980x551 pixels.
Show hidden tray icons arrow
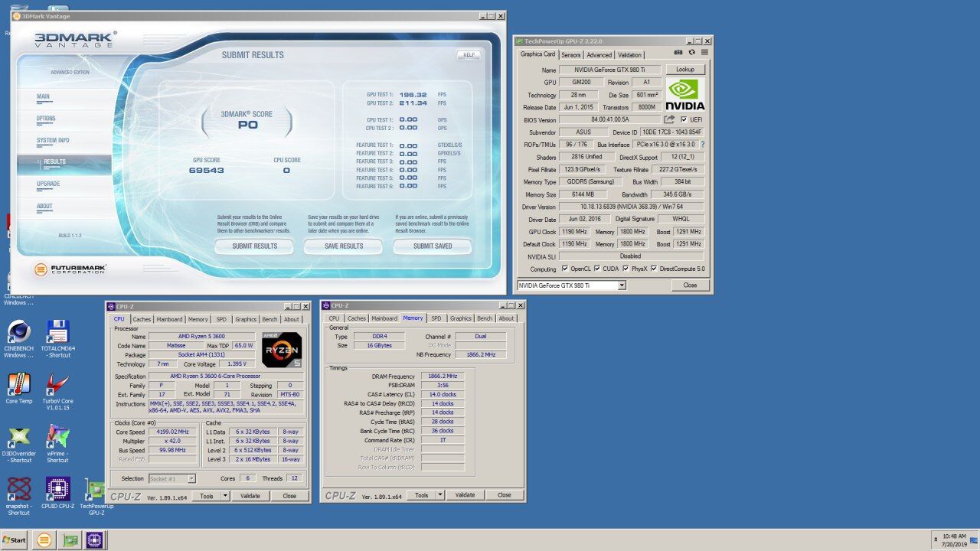click(937, 540)
